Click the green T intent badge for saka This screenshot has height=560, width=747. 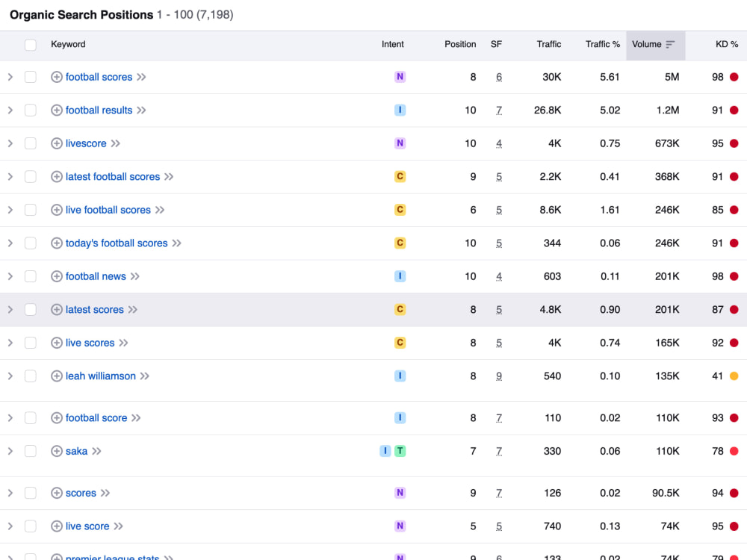pos(400,450)
